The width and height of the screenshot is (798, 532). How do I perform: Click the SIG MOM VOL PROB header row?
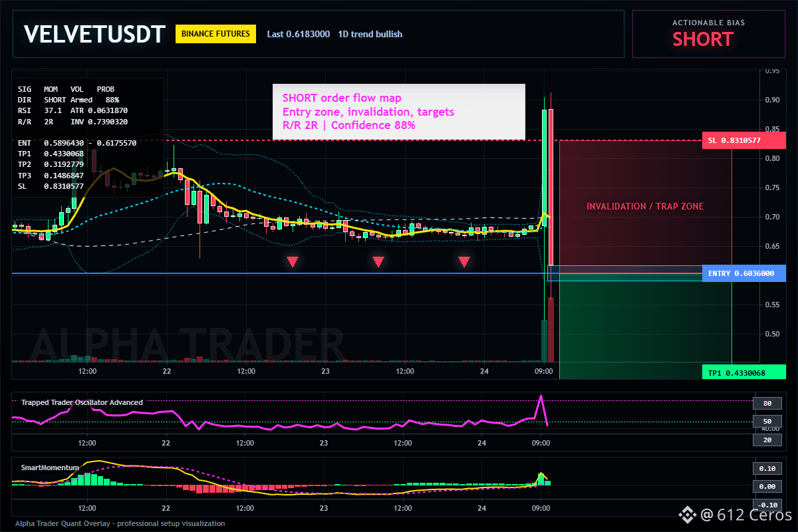[66, 88]
